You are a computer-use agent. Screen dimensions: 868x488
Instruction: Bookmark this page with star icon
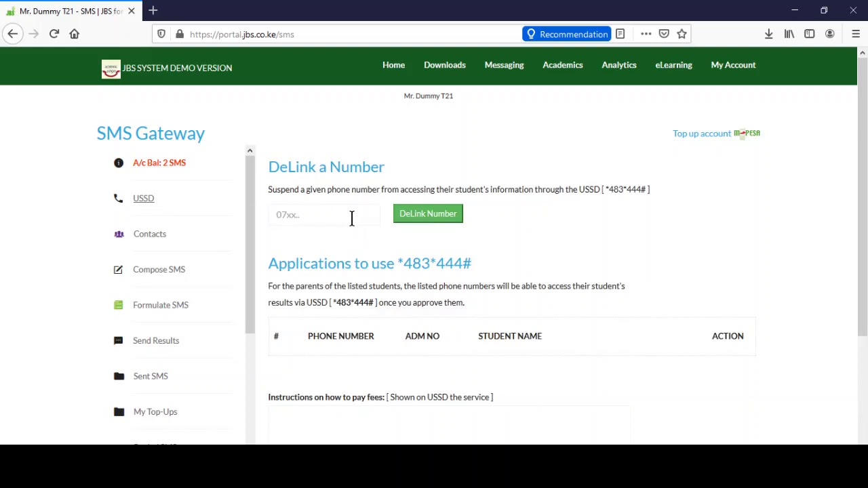point(682,34)
